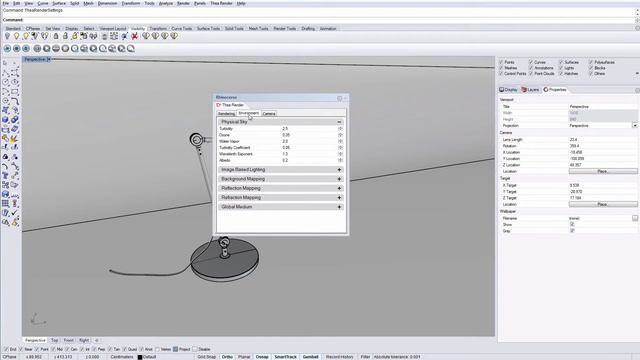Toggle Gumball in the status bar
This screenshot has width=640, height=360.
pyautogui.click(x=311, y=357)
